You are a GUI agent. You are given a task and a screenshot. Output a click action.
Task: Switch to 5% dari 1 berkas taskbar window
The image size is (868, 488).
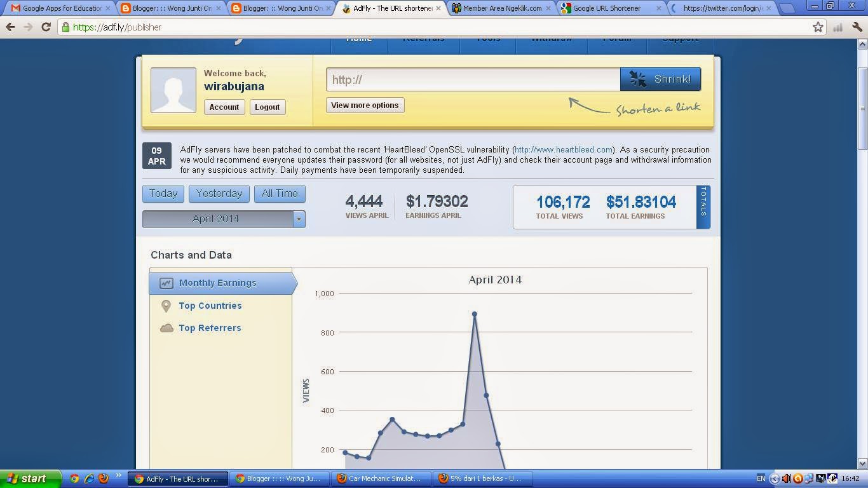point(482,478)
